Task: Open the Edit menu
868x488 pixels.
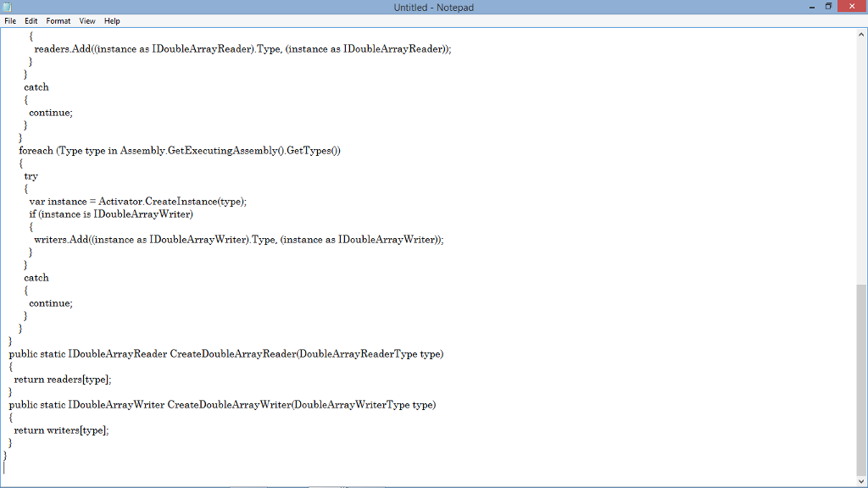Action: click(31, 21)
